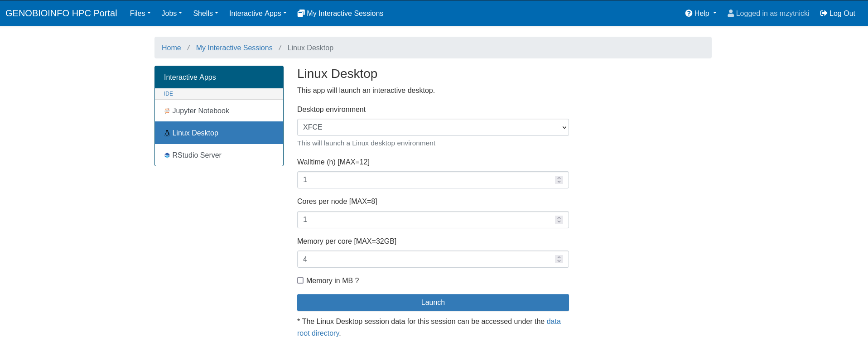Image resolution: width=868 pixels, height=347 pixels.
Task: Click the Launch button
Action: click(x=433, y=303)
